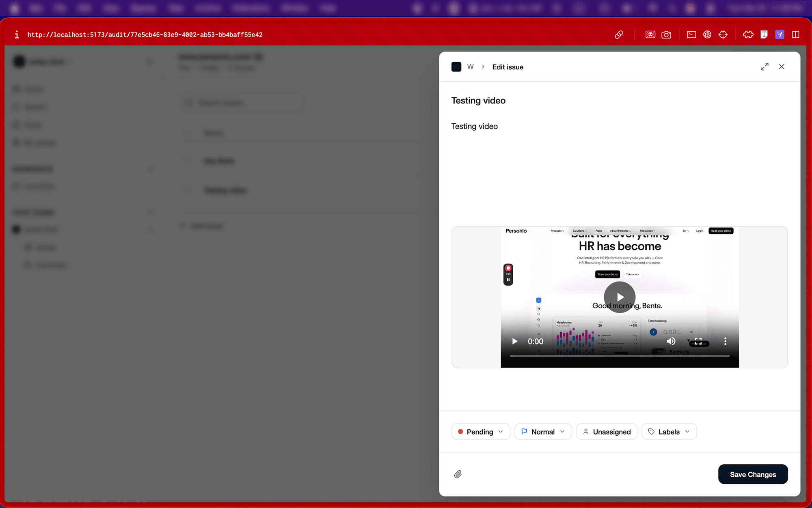Click the video progress scrubber bar

(620, 356)
